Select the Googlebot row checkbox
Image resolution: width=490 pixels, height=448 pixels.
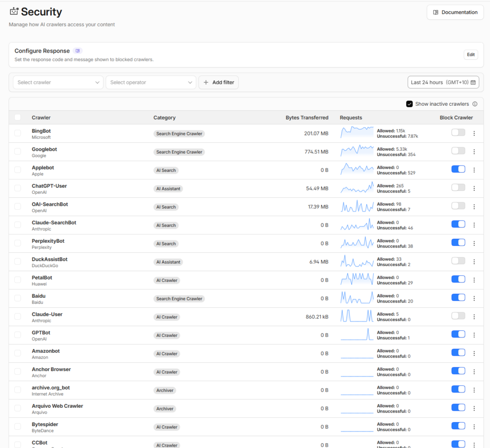pyautogui.click(x=18, y=152)
